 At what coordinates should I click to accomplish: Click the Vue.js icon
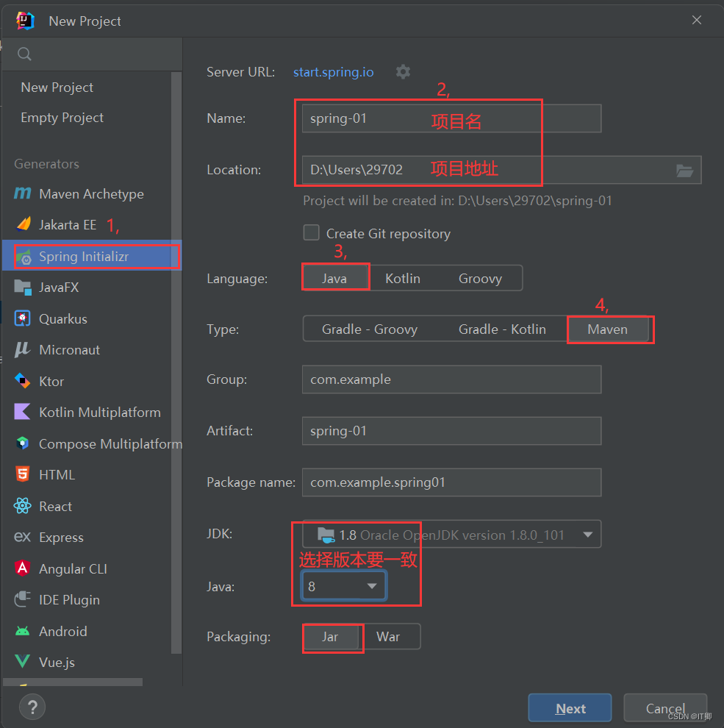coord(22,661)
